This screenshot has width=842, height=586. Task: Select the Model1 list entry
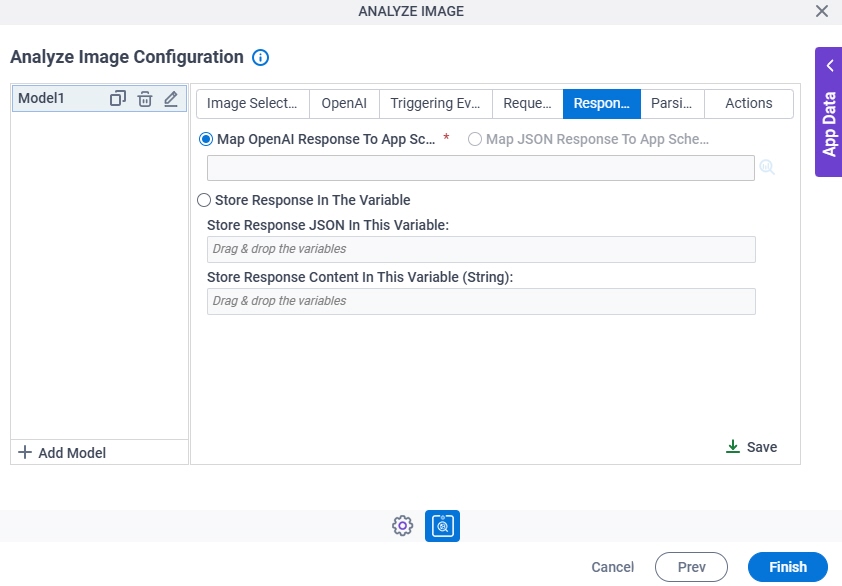click(99, 98)
